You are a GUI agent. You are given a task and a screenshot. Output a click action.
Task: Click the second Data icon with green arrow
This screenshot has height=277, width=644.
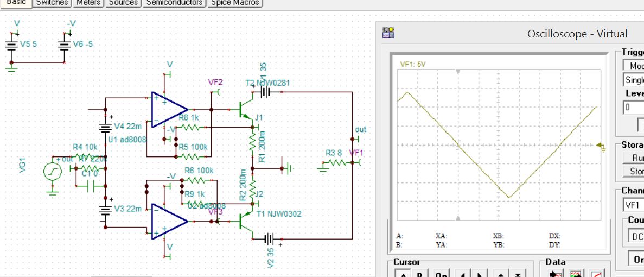point(576,273)
